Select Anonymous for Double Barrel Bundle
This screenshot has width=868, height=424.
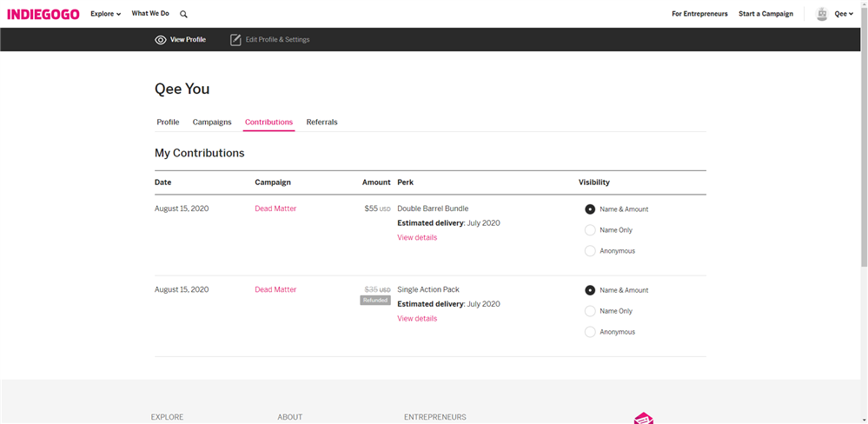point(590,251)
